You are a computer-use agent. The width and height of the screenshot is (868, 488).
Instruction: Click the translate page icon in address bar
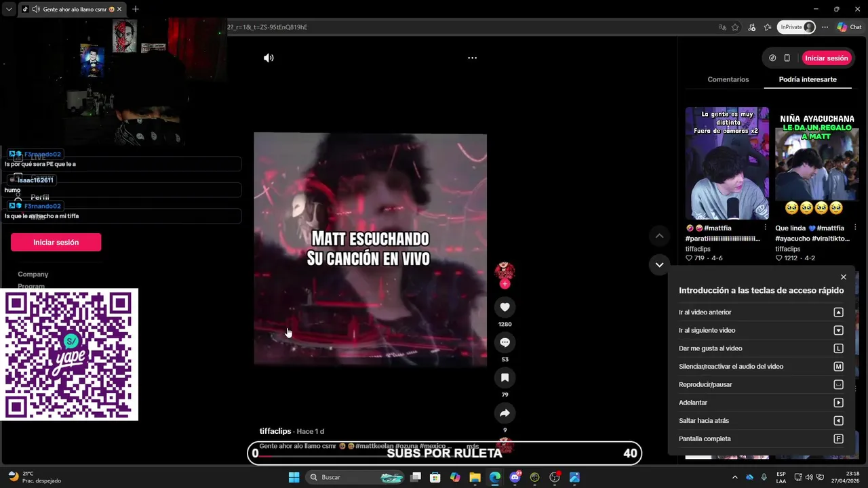point(722,27)
